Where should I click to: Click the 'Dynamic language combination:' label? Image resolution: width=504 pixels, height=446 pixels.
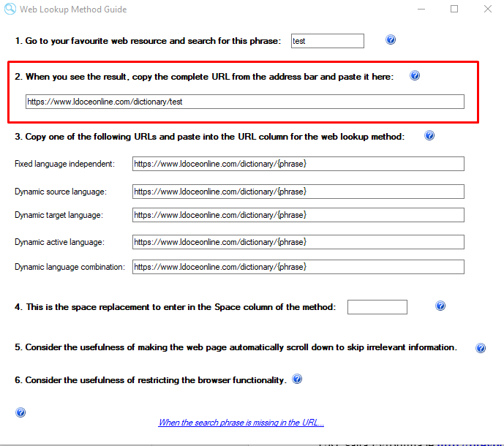(69, 267)
